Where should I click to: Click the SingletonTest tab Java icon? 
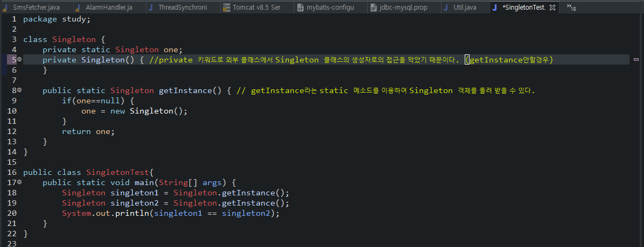click(494, 8)
